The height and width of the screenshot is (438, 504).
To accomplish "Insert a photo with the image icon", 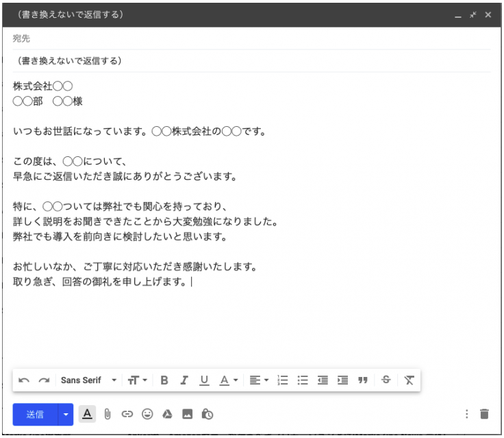I will click(186, 413).
